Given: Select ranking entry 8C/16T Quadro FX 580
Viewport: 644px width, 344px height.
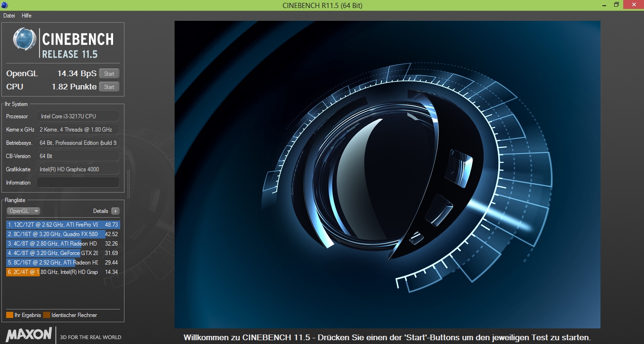Looking at the screenshot, I should [x=63, y=234].
